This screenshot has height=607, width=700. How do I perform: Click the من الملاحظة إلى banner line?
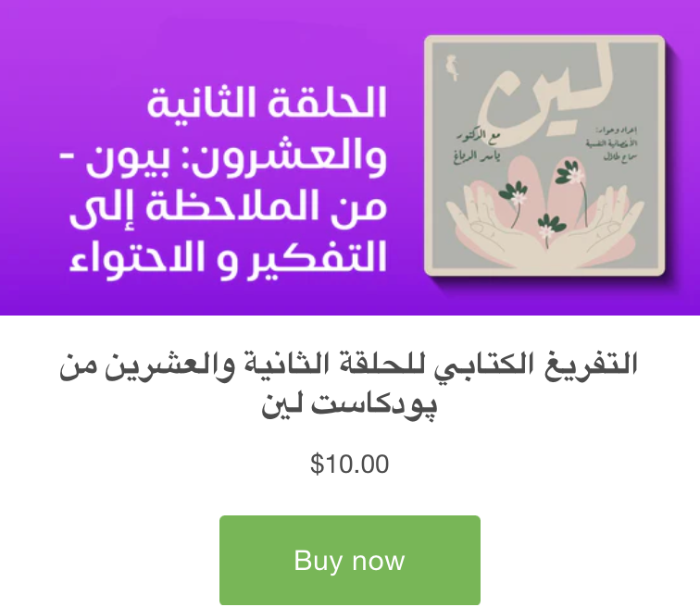228,208
